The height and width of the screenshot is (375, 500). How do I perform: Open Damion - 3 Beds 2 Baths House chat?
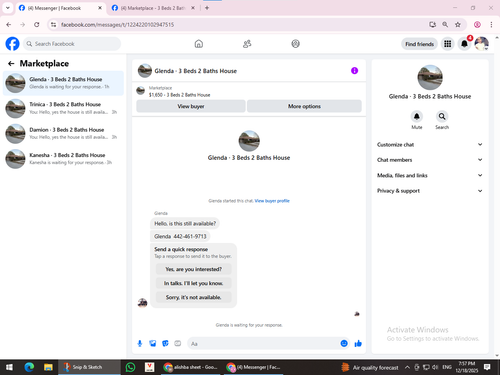(63, 133)
